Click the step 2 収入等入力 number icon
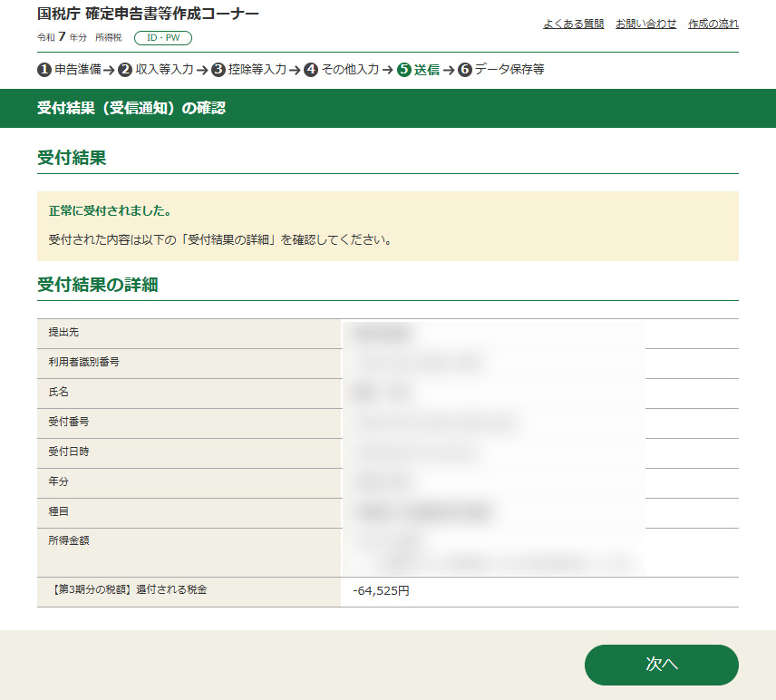The image size is (776, 700). [x=125, y=70]
